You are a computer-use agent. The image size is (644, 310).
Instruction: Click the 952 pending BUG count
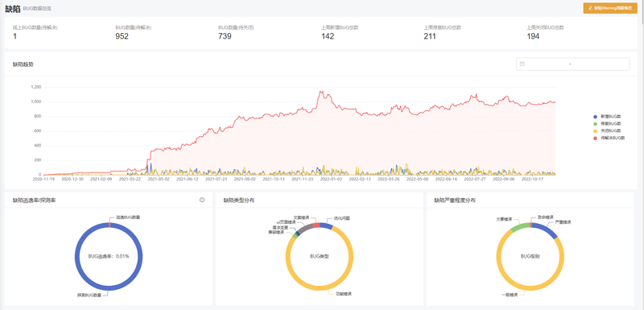(122, 36)
